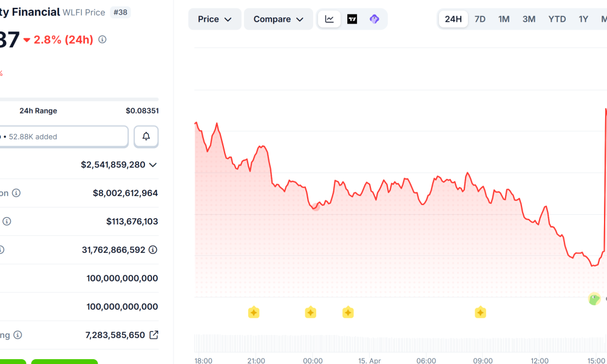Click the #38 rank badge

click(121, 12)
